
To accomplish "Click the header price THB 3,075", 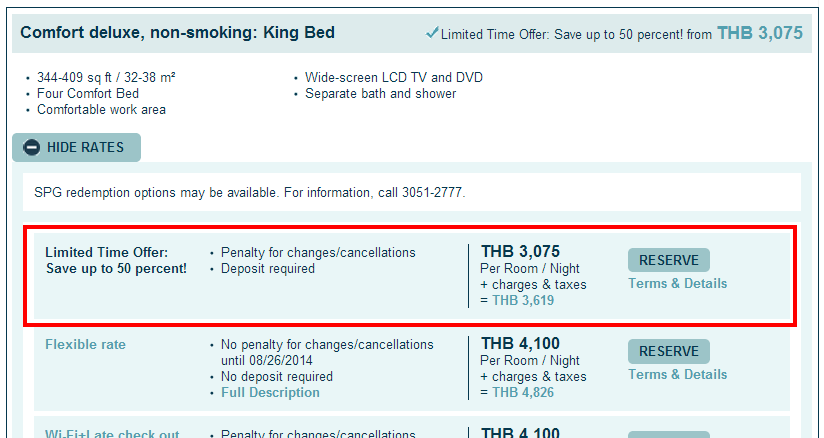I will pyautogui.click(x=760, y=33).
